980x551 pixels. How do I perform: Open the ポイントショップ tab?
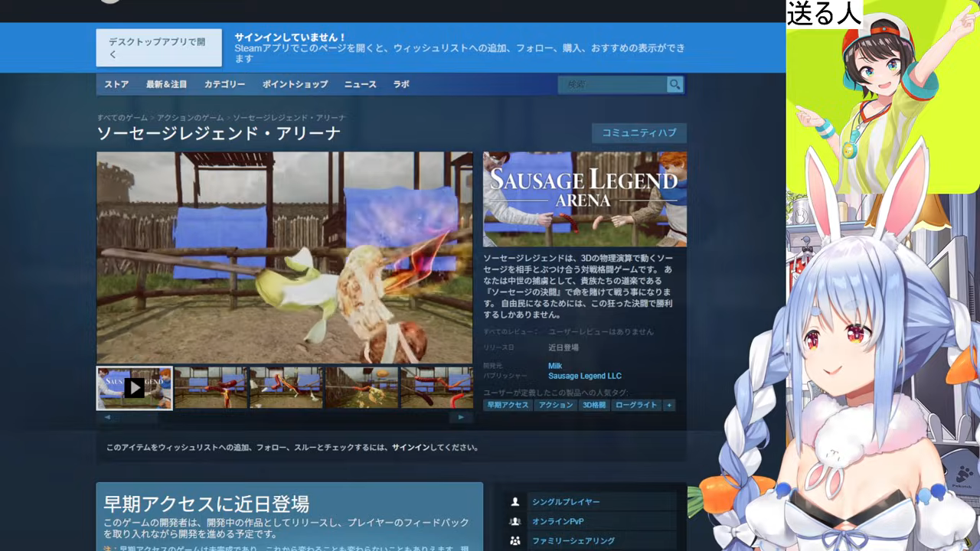pos(295,84)
